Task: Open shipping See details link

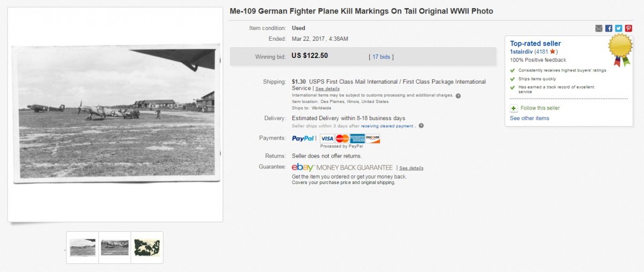Action: tap(327, 89)
